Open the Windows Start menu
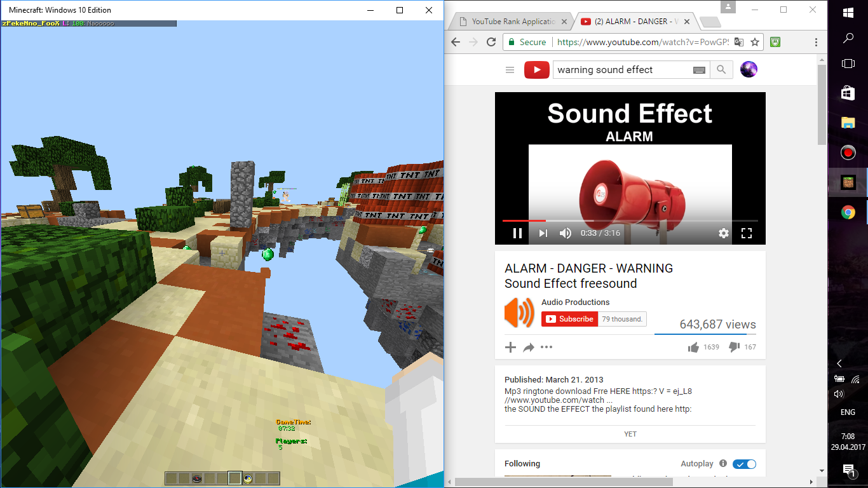Viewport: 868px width, 488px height. tap(848, 13)
